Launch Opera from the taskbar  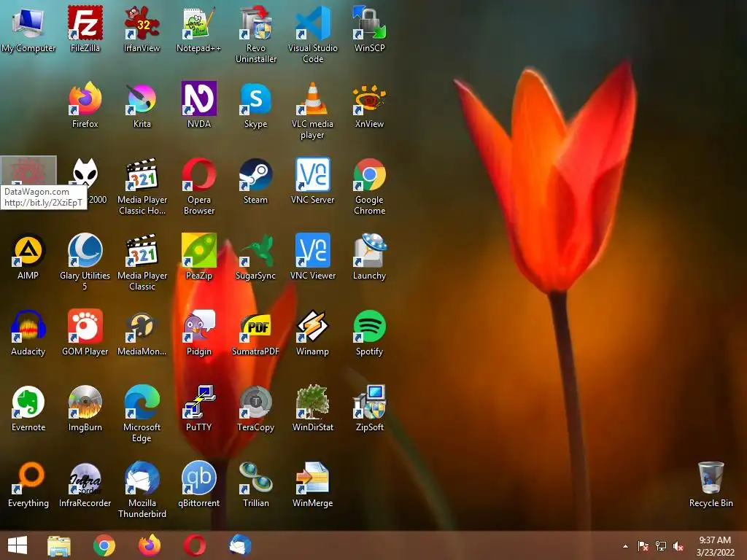pyautogui.click(x=195, y=545)
